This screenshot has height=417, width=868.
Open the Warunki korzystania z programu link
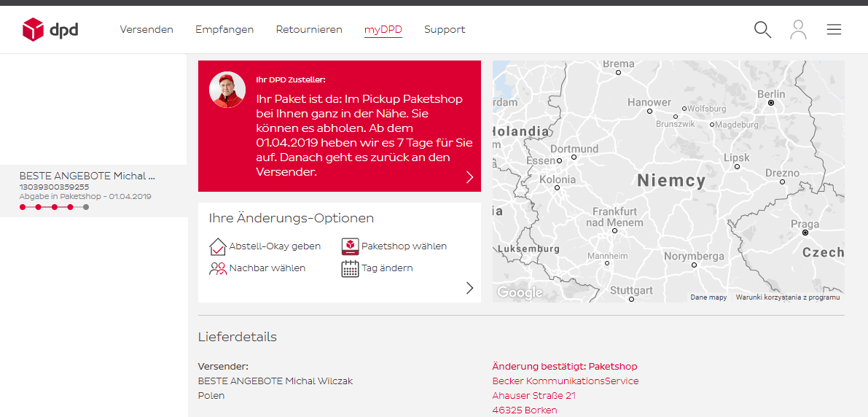pyautogui.click(x=787, y=297)
